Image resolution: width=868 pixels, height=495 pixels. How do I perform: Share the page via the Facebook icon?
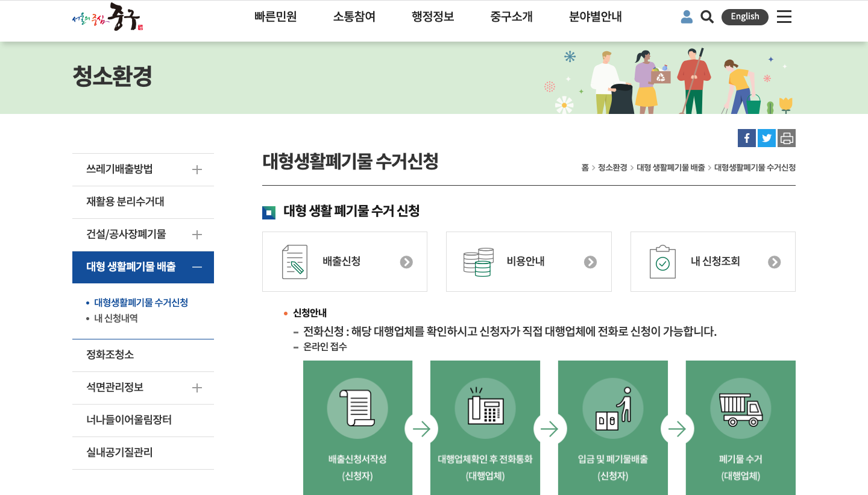click(746, 137)
